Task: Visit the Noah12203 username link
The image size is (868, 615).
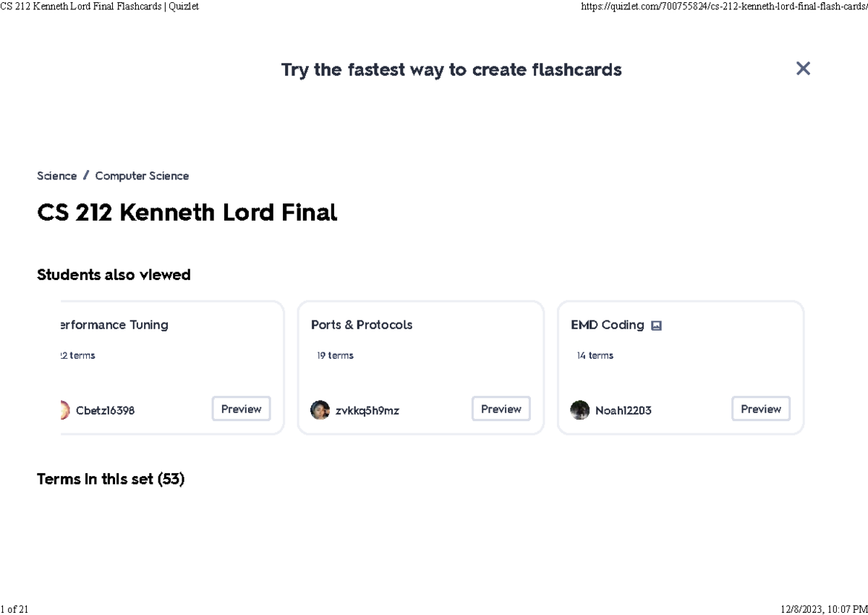Action: [x=623, y=410]
